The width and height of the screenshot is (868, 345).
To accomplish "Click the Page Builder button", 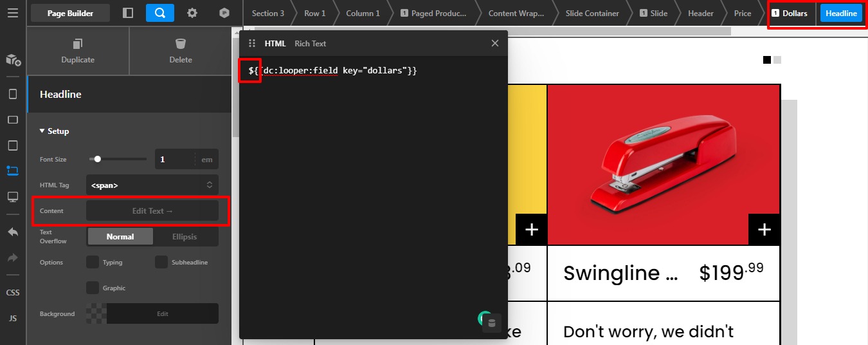I will coord(71,13).
